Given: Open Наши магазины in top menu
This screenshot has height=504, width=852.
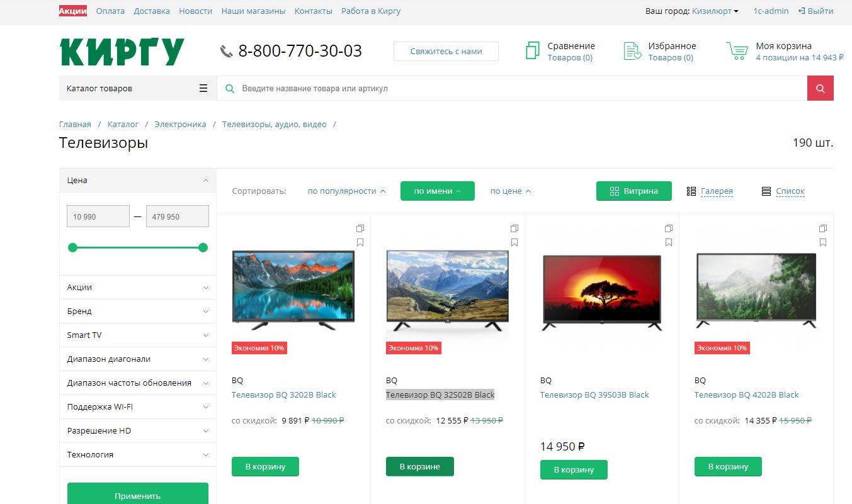Looking at the screenshot, I should click(253, 11).
